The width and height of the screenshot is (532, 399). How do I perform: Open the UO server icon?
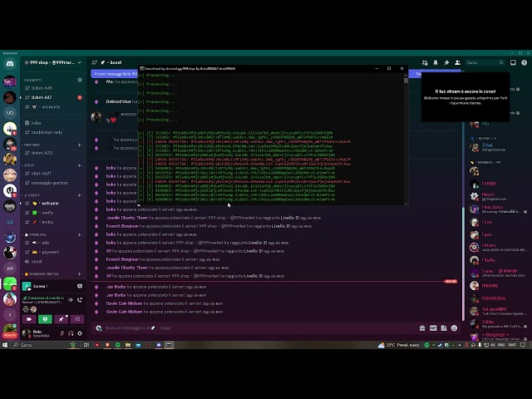[10, 112]
